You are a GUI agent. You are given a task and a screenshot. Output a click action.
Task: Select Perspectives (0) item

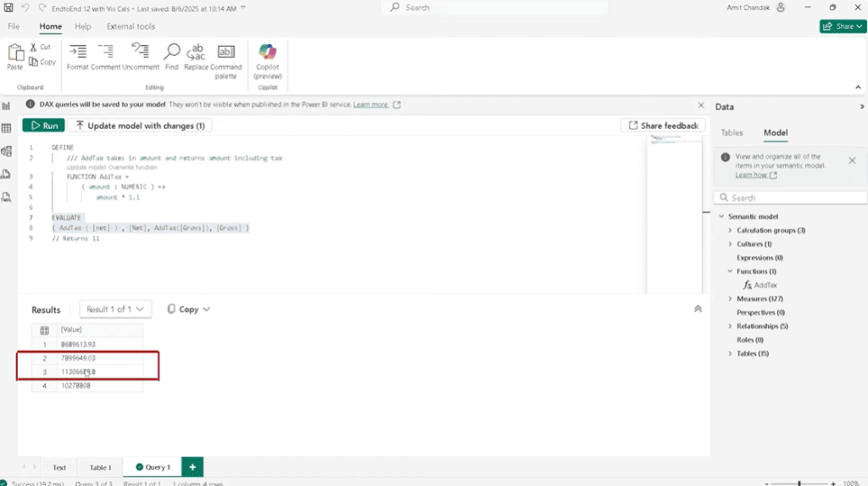(760, 312)
